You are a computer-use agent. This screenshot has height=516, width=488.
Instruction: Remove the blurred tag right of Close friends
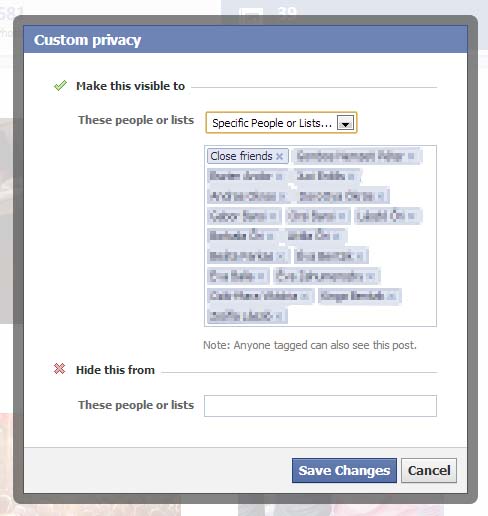[x=411, y=156]
